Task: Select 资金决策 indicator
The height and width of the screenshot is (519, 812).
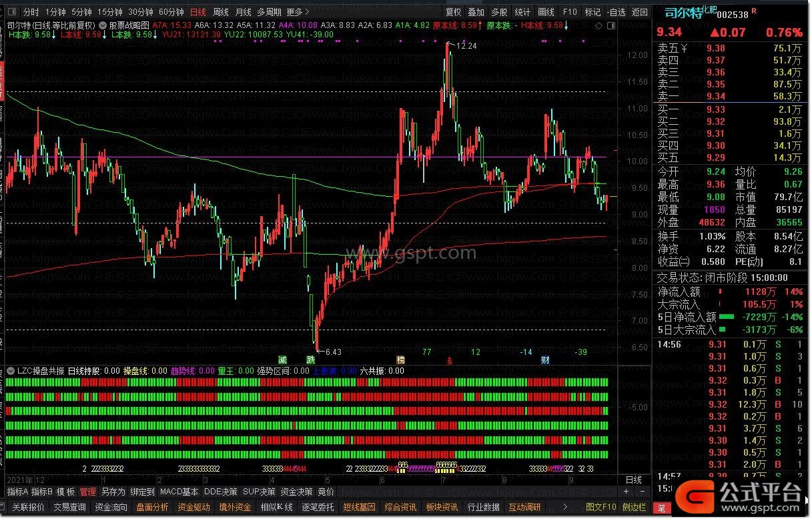Action: point(296,491)
